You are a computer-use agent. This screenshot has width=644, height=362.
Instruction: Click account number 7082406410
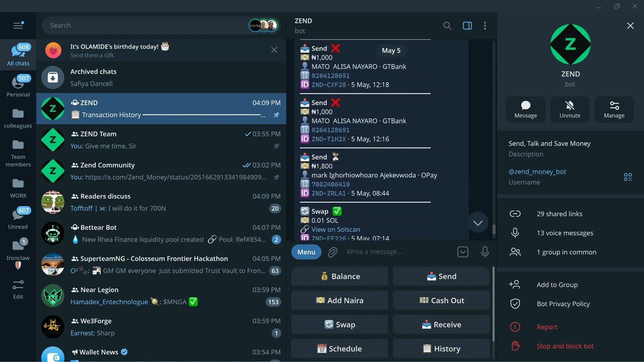[x=331, y=184]
